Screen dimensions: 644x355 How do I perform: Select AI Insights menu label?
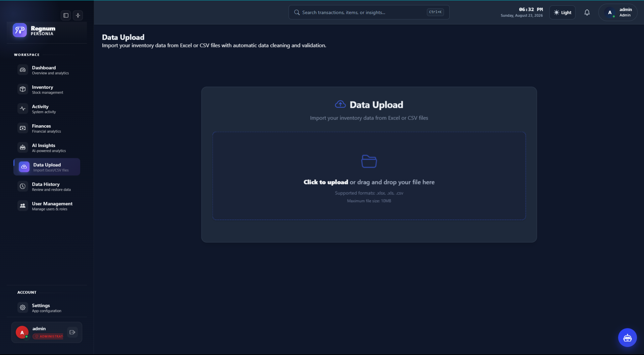pos(44,146)
